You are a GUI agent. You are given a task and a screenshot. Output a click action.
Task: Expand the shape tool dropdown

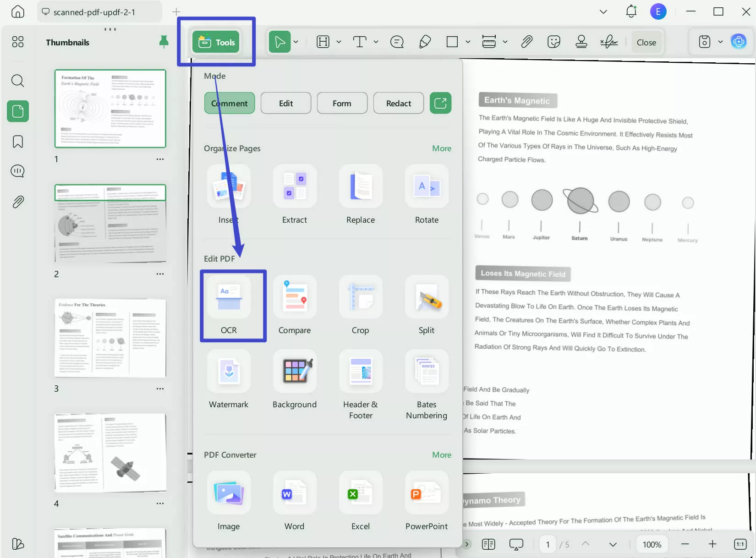[468, 42]
